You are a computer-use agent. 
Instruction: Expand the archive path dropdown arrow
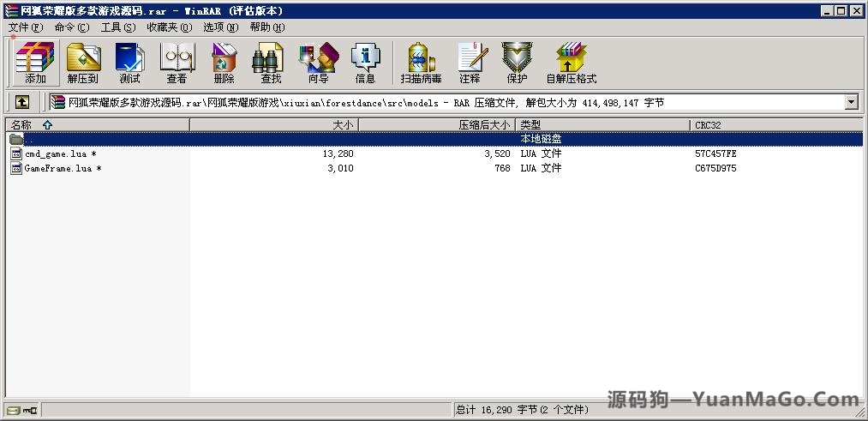[x=851, y=102]
